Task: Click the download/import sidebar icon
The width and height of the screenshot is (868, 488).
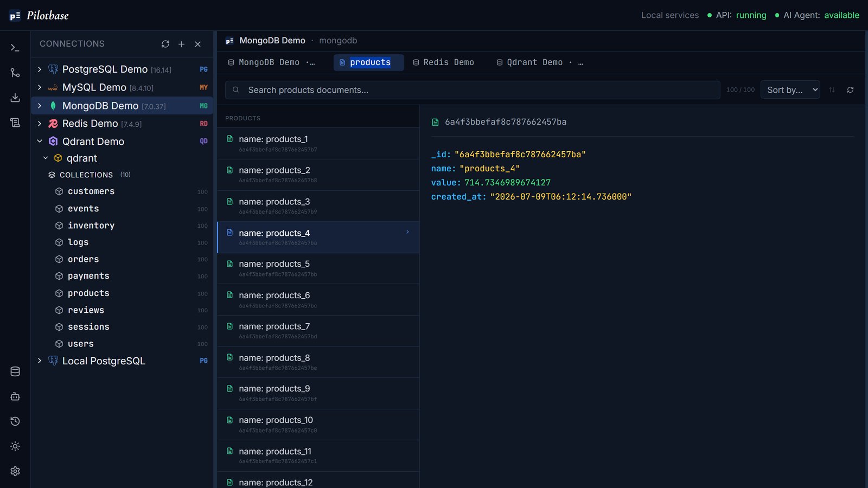Action: click(15, 98)
